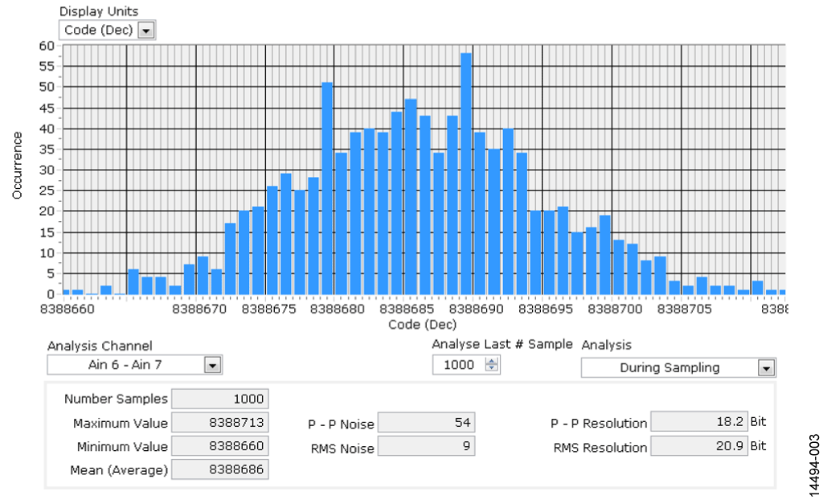823x504 pixels.
Task: Click the Code (Dec) x-axis title
Action: click(x=423, y=325)
